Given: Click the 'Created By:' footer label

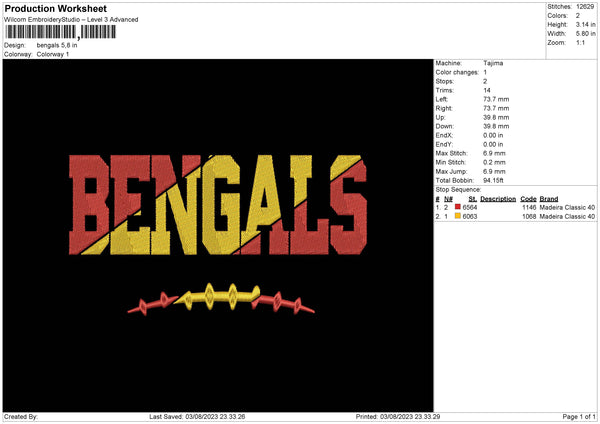Looking at the screenshot, I should 21,417.
